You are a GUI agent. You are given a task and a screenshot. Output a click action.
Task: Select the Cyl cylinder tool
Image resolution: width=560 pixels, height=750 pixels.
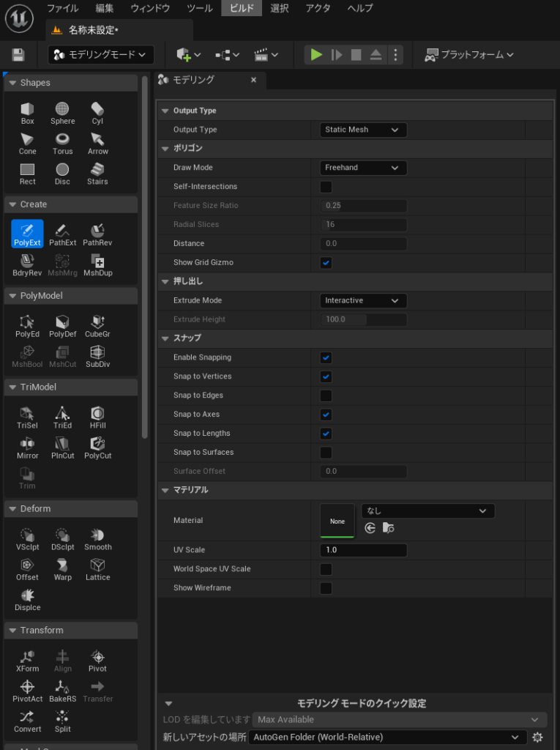(x=97, y=114)
